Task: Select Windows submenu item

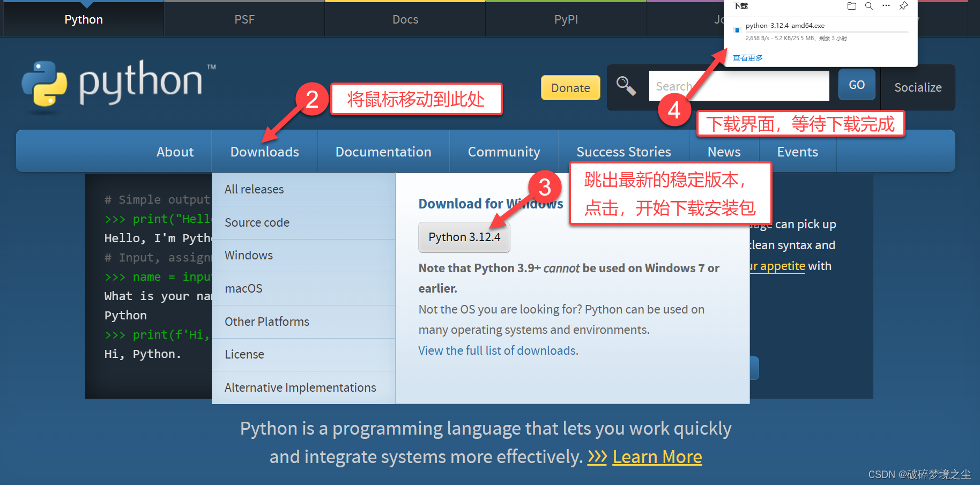Action: (303, 255)
